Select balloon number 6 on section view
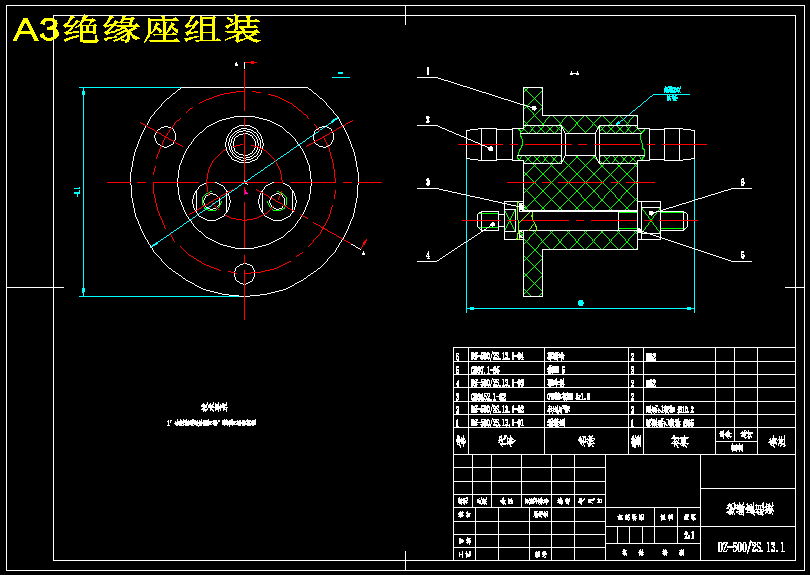Screen dimensions: 810x575 (x=742, y=182)
